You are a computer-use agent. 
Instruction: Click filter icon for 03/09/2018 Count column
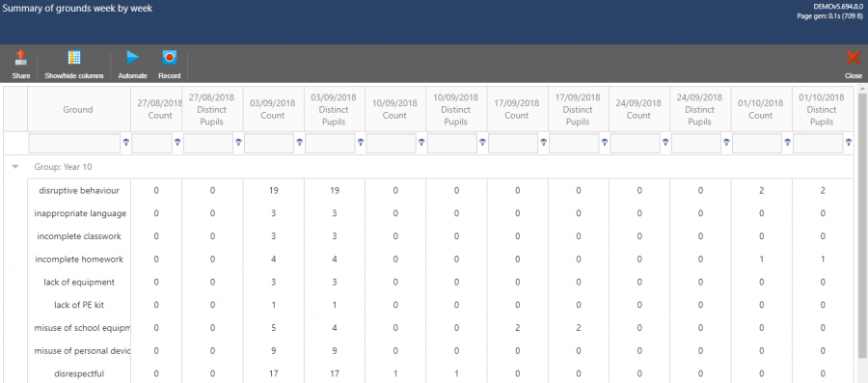click(x=299, y=142)
